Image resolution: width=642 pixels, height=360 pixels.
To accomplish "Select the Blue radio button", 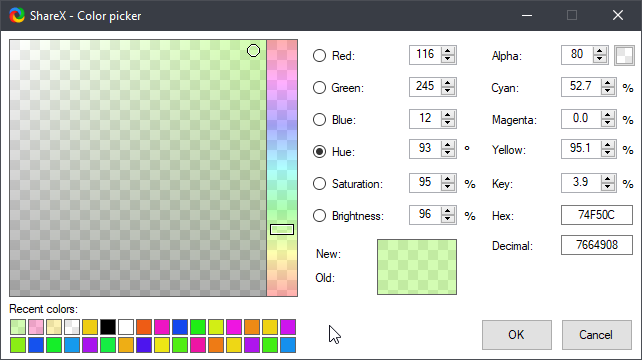I will [319, 120].
